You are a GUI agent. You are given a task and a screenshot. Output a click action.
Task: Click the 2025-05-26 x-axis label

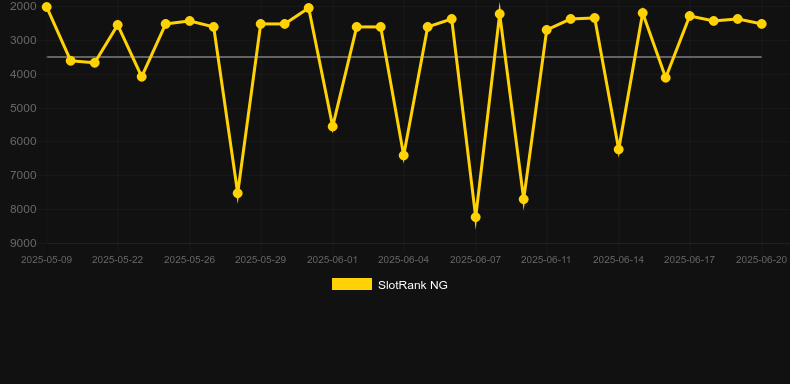pos(189,260)
